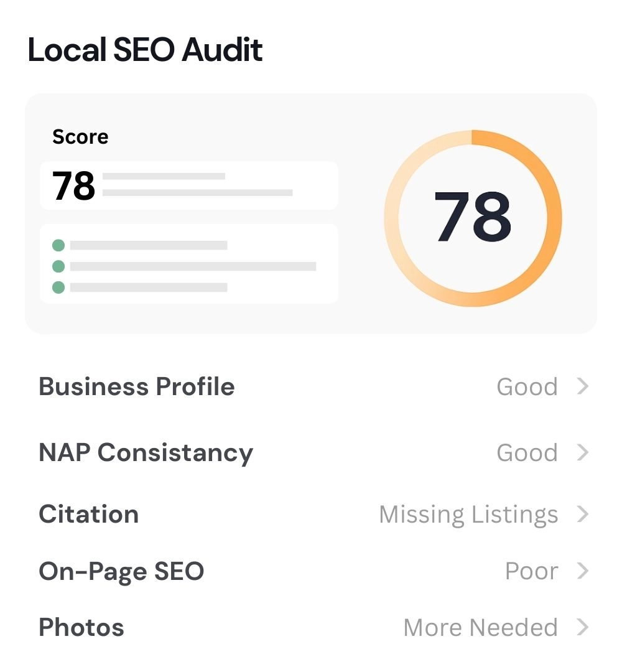622x672 pixels.
Task: Click the Poor status for On-Page SEO
Action: [531, 571]
